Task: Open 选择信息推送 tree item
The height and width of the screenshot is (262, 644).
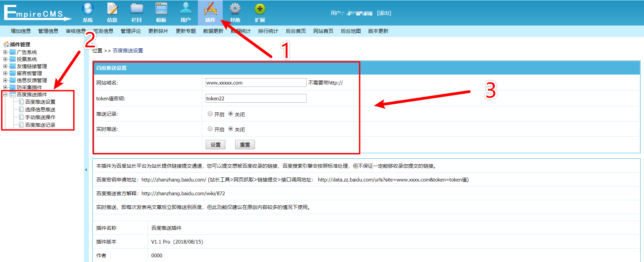Action: (x=40, y=109)
